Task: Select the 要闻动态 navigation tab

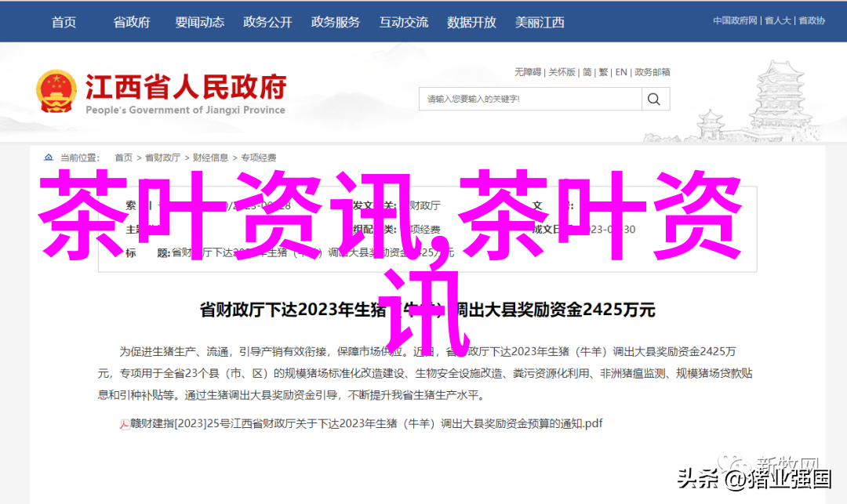Action: tap(199, 22)
